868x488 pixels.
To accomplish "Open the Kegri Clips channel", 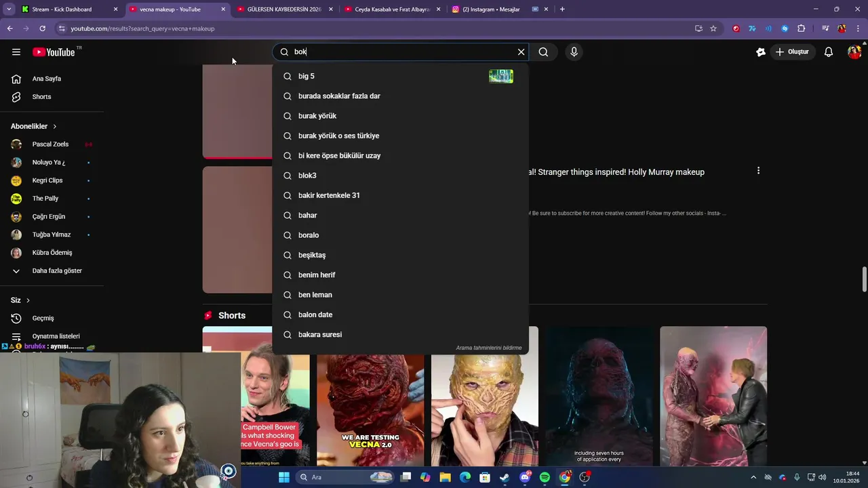I will tap(52, 180).
